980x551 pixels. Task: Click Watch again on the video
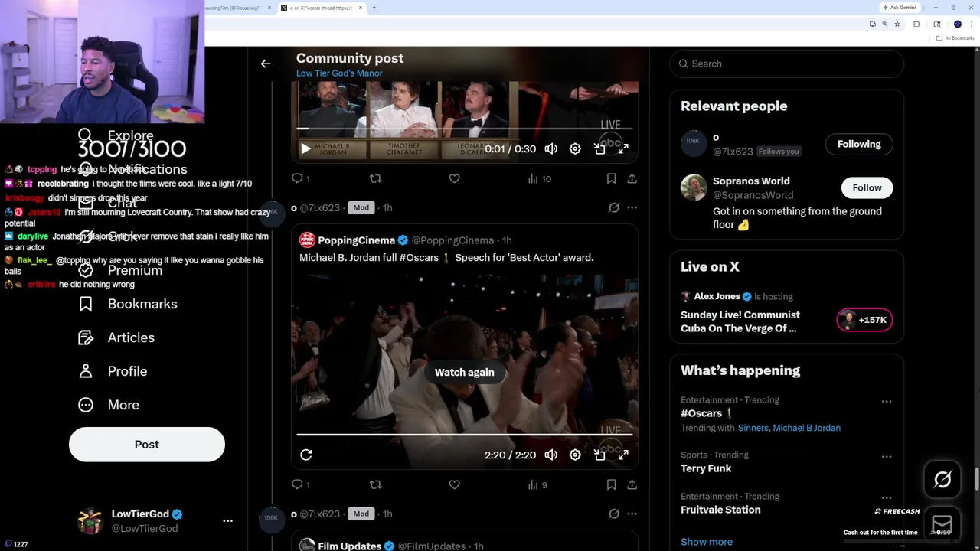point(465,372)
